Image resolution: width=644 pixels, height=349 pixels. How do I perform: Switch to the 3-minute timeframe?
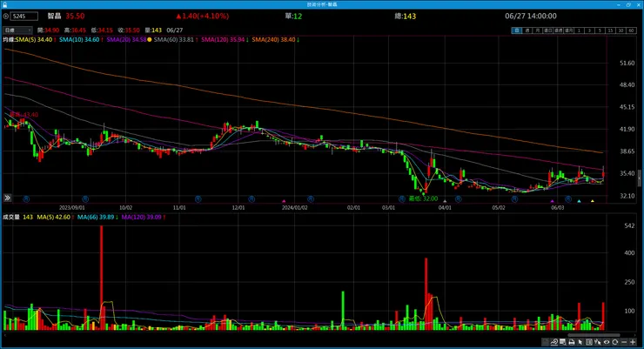589,30
